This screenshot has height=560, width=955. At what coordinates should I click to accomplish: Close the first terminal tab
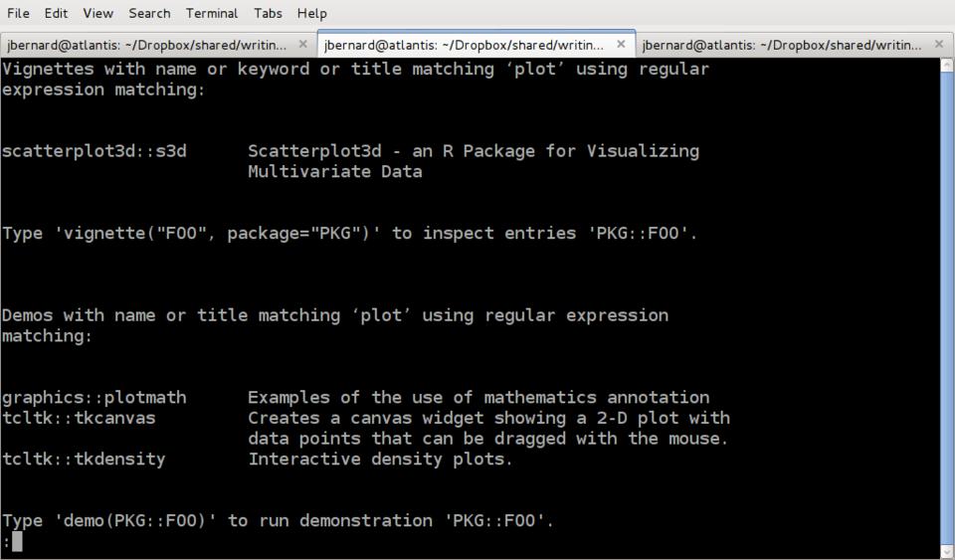(x=302, y=45)
